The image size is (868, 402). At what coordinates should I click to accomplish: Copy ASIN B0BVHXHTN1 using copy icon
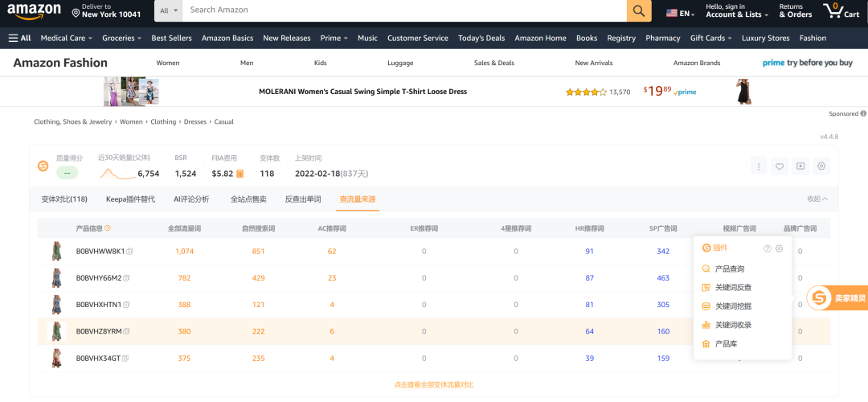tap(126, 305)
